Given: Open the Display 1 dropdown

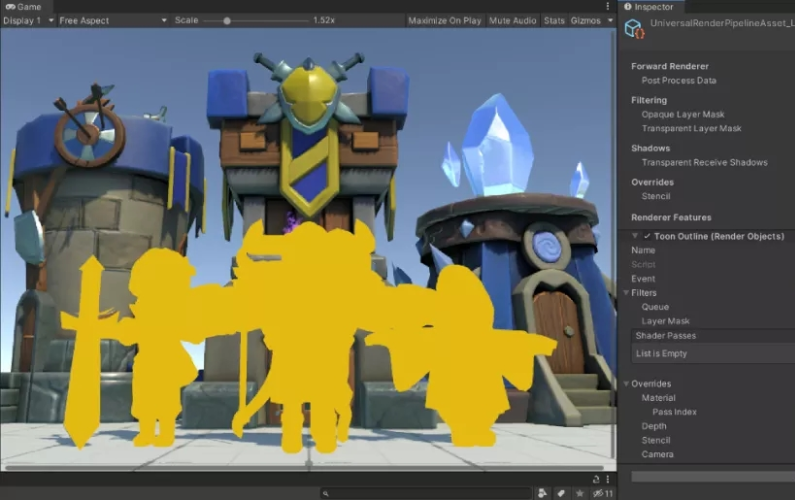Looking at the screenshot, I should click(28, 20).
